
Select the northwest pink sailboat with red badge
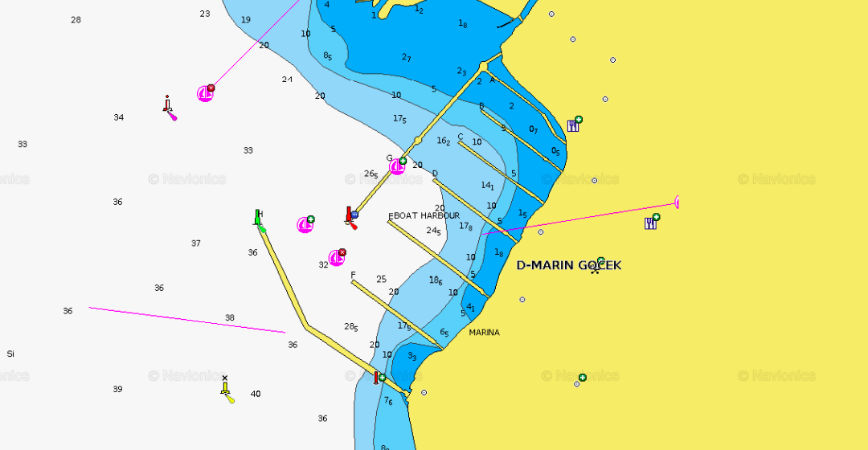point(206,93)
